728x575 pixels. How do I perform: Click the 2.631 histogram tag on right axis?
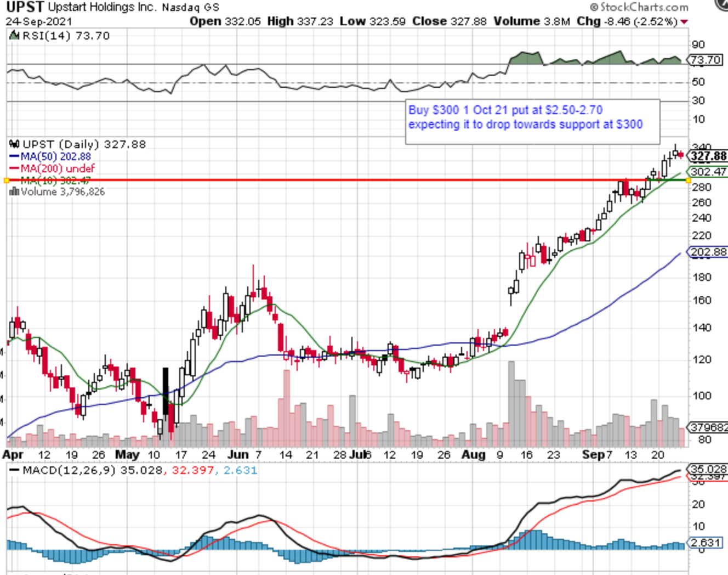tap(705, 542)
